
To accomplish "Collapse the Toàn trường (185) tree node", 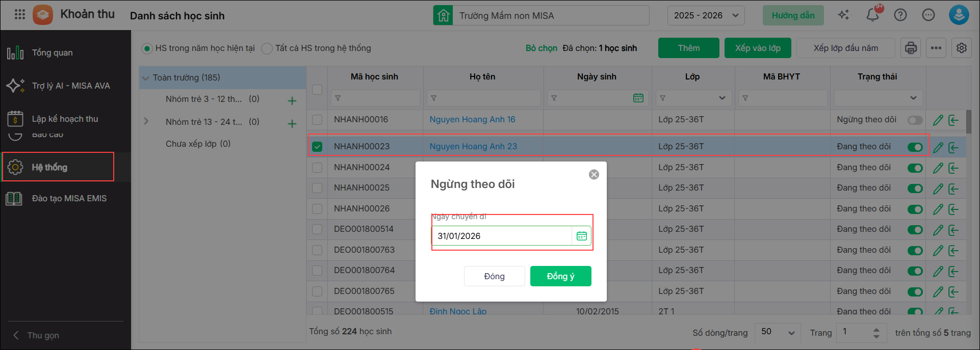I will click(x=146, y=78).
